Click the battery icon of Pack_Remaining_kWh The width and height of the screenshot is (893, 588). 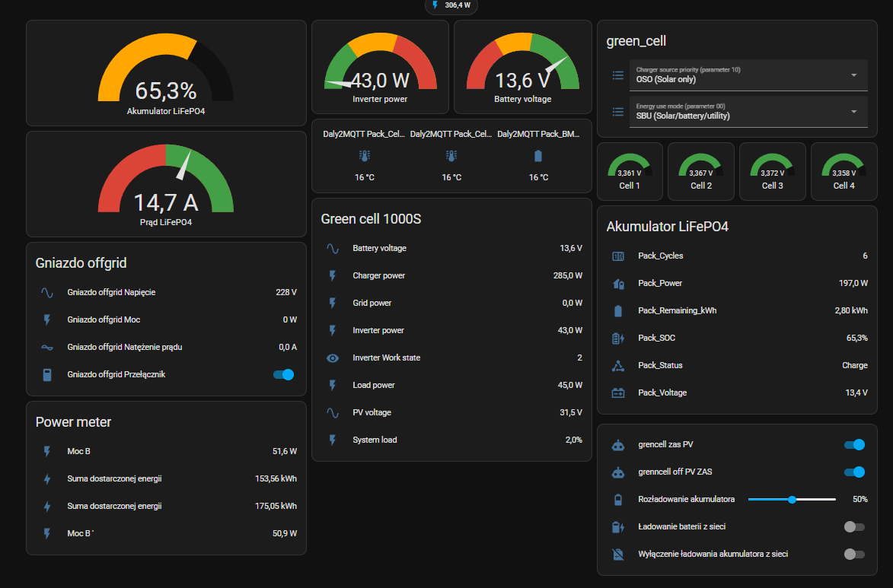click(x=618, y=311)
